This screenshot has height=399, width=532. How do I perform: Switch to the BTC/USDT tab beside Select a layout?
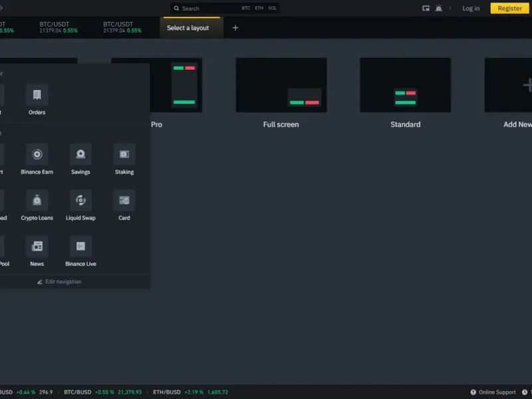[122, 27]
